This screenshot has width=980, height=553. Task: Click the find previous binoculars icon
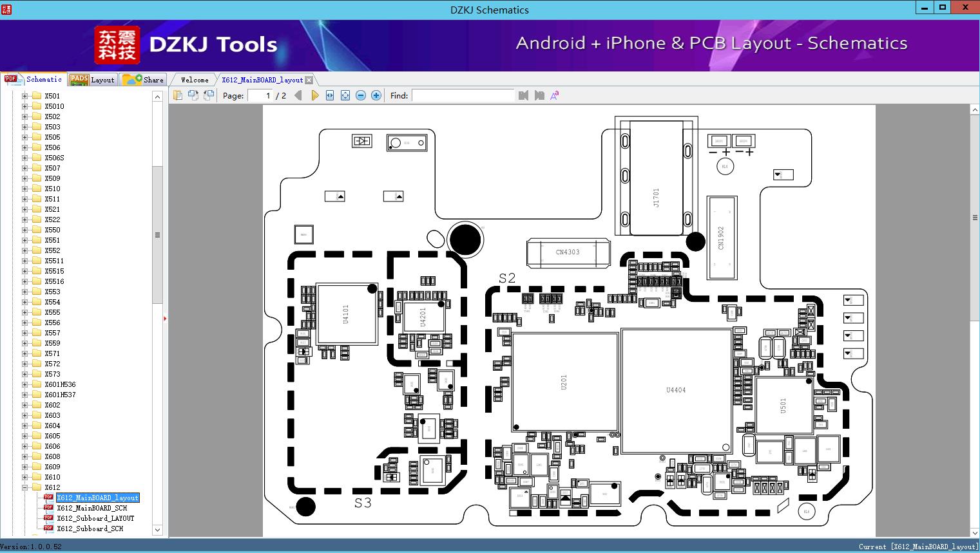tap(523, 95)
